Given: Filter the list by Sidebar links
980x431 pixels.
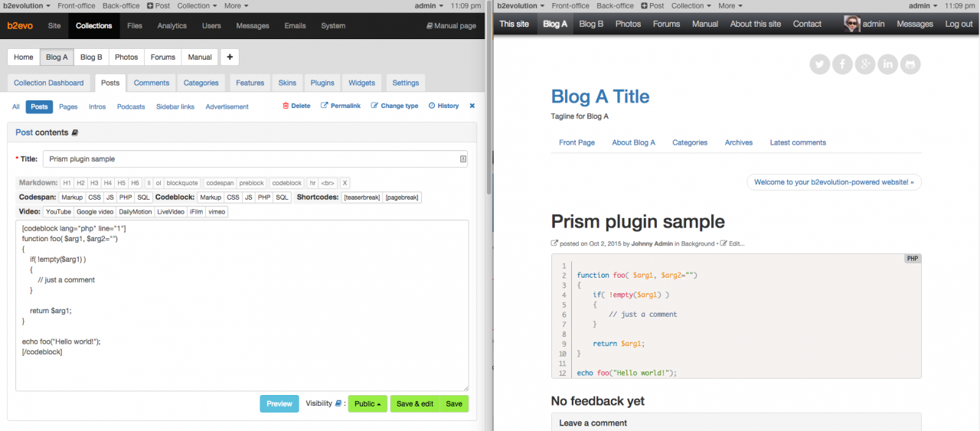Looking at the screenshot, I should pyautogui.click(x=175, y=106).
